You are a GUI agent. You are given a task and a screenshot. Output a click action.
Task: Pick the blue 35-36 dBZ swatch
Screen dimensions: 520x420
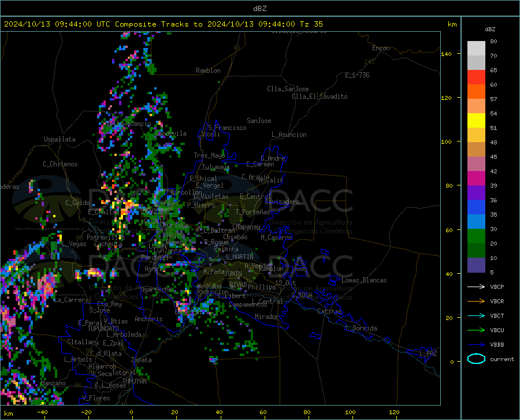coord(476,207)
